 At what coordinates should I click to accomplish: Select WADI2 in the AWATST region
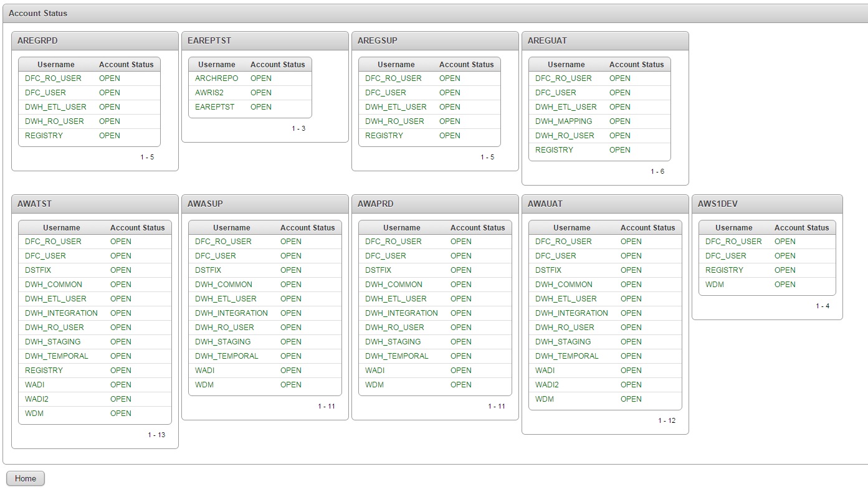(x=36, y=399)
